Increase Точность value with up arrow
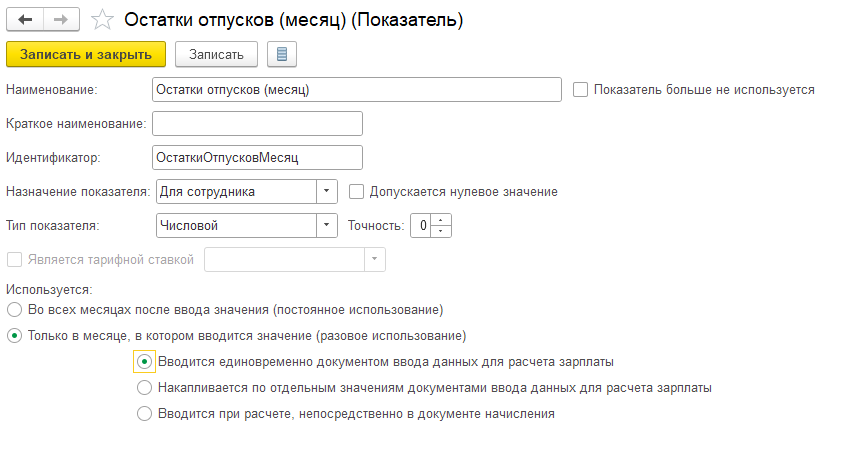The height and width of the screenshot is (453, 845). [441, 220]
